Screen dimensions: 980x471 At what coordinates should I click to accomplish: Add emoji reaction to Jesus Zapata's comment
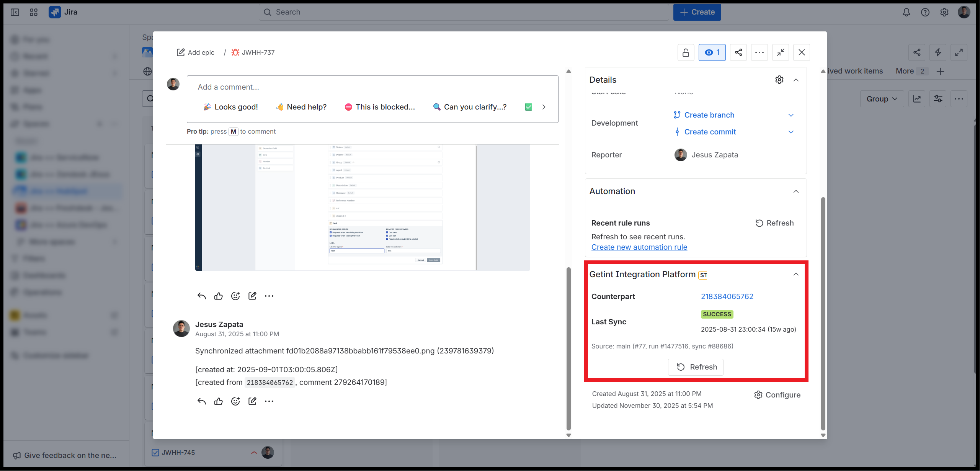click(x=235, y=401)
